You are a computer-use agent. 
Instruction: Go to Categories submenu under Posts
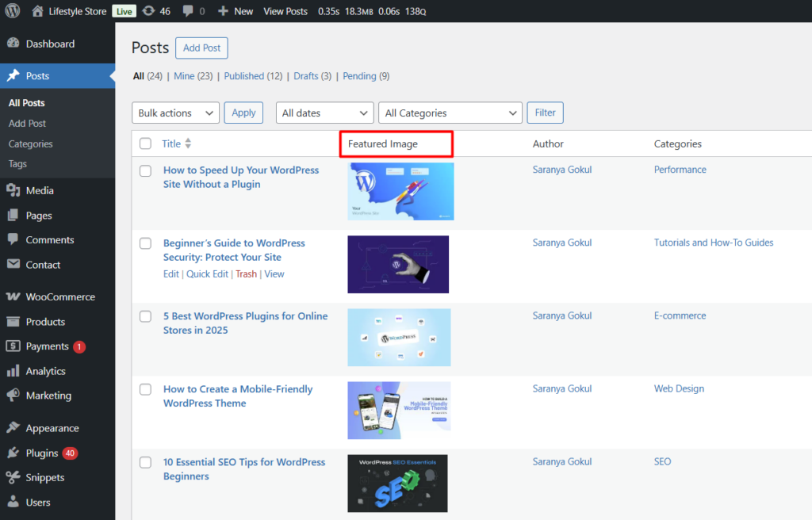click(x=31, y=143)
